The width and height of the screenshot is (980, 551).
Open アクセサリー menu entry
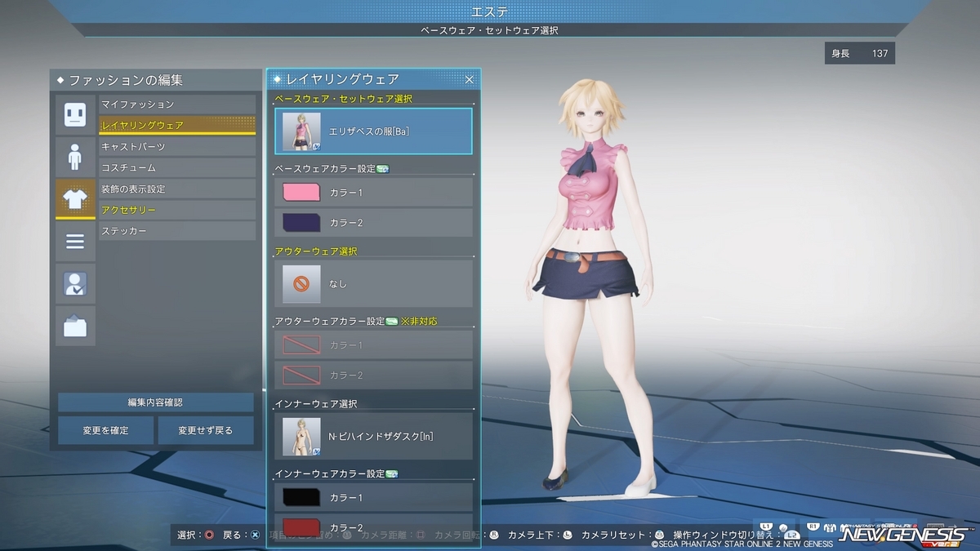177,211
